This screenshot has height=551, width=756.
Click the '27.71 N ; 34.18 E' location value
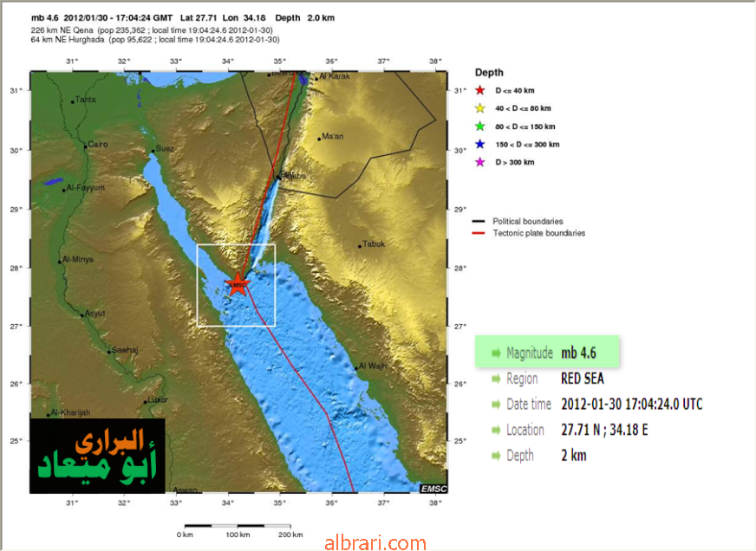click(x=604, y=430)
